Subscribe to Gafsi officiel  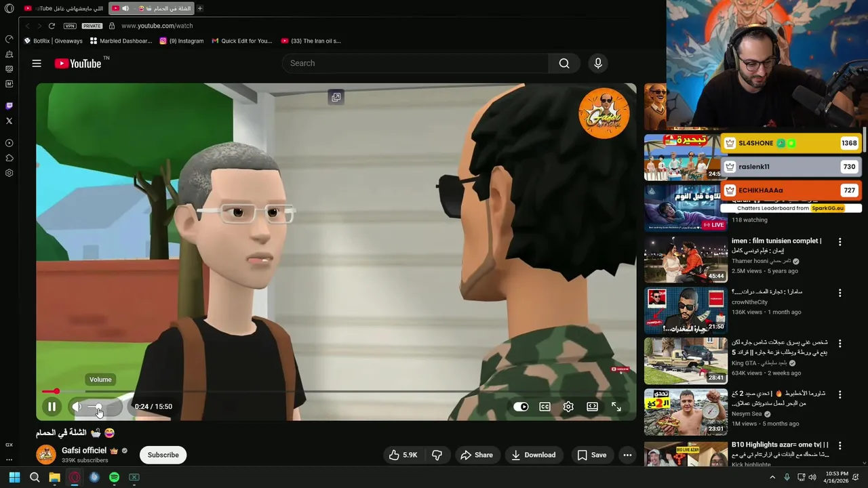click(x=163, y=455)
